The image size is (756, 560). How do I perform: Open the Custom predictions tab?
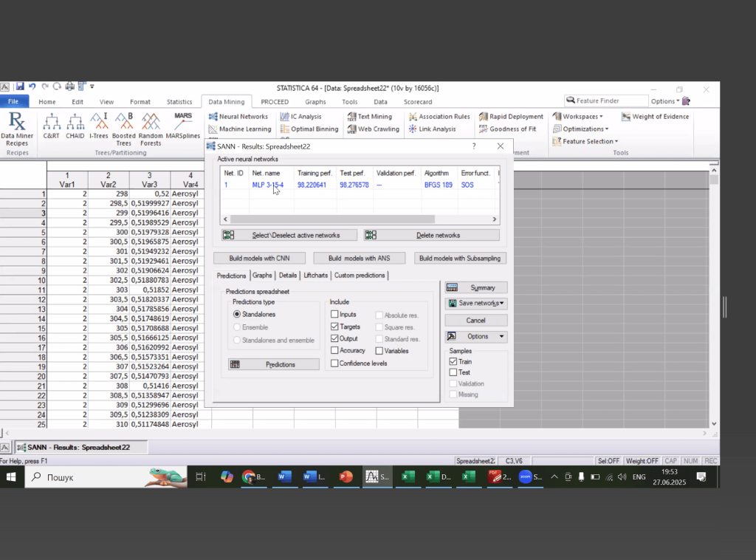point(360,276)
